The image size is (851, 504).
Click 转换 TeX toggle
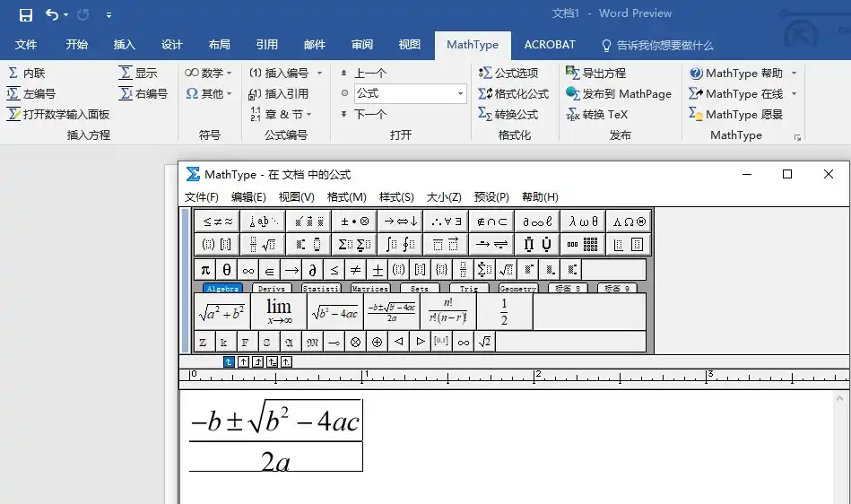(x=596, y=114)
